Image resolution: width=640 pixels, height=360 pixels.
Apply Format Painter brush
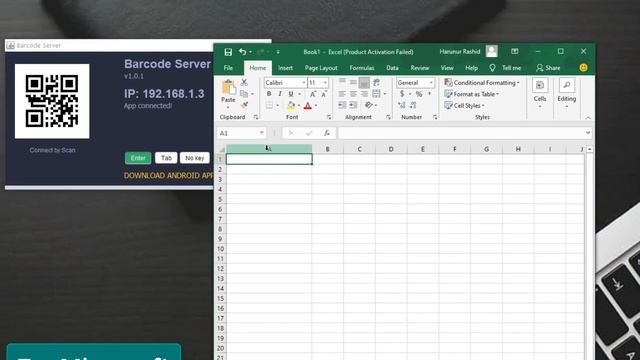point(244,105)
